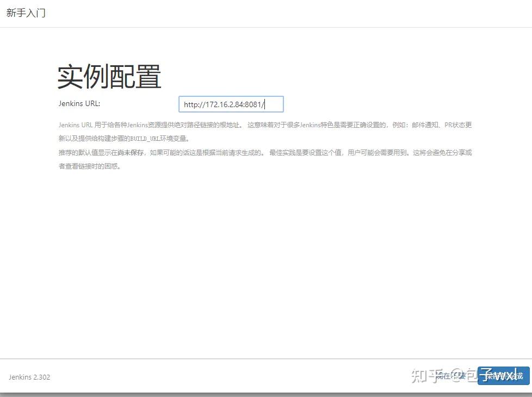Image resolution: width=532 pixels, height=397 pixels.
Task: Click the 实例配置 page title
Action: coord(109,76)
